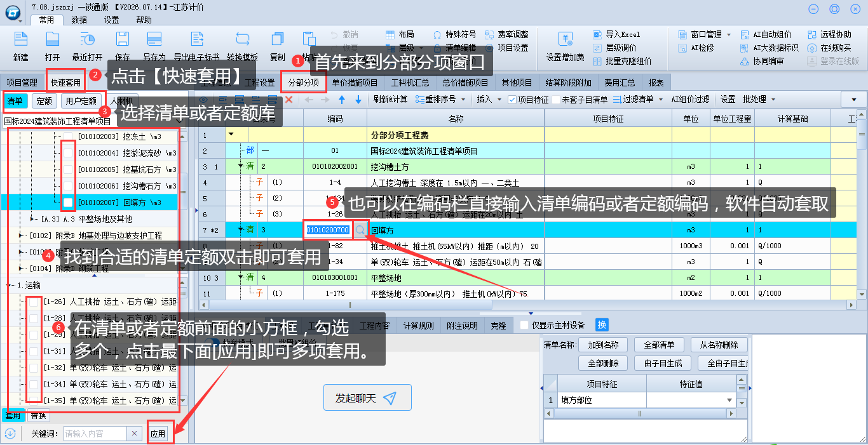The image size is (868, 445).
Task: Enable the 未套子目清单 checkbox
Action: [x=556, y=100]
